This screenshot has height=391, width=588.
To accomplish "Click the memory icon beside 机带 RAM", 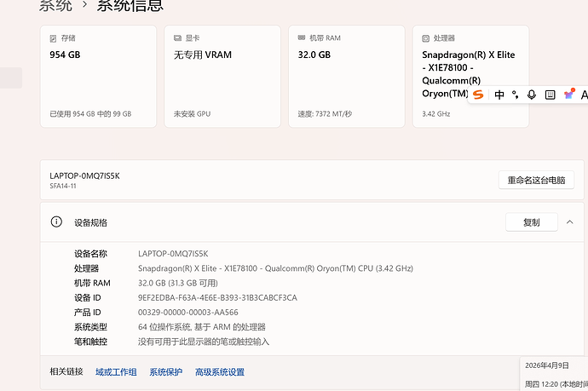I will click(x=302, y=37).
